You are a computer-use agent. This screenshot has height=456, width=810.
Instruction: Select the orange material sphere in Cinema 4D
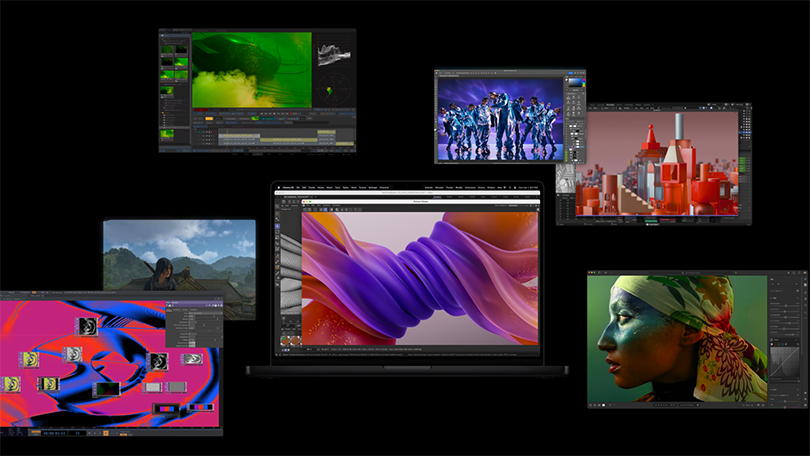(x=287, y=341)
